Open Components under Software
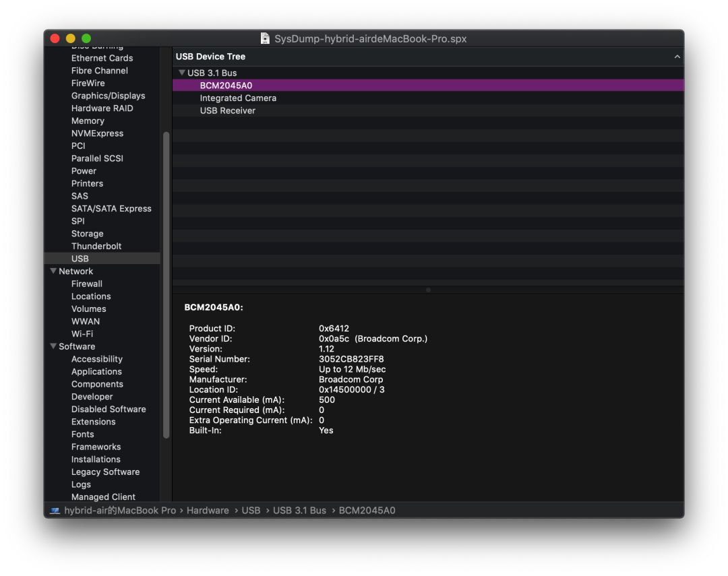The width and height of the screenshot is (728, 576). (97, 384)
